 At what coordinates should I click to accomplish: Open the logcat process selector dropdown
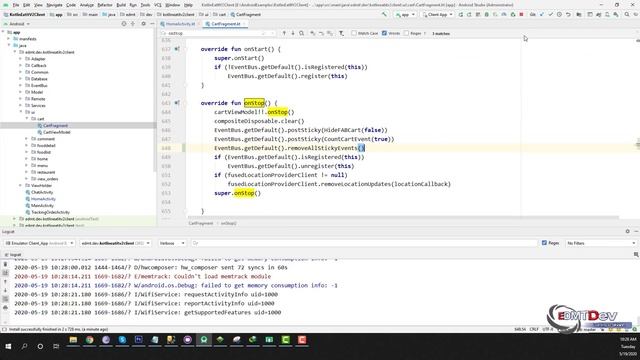[115, 243]
